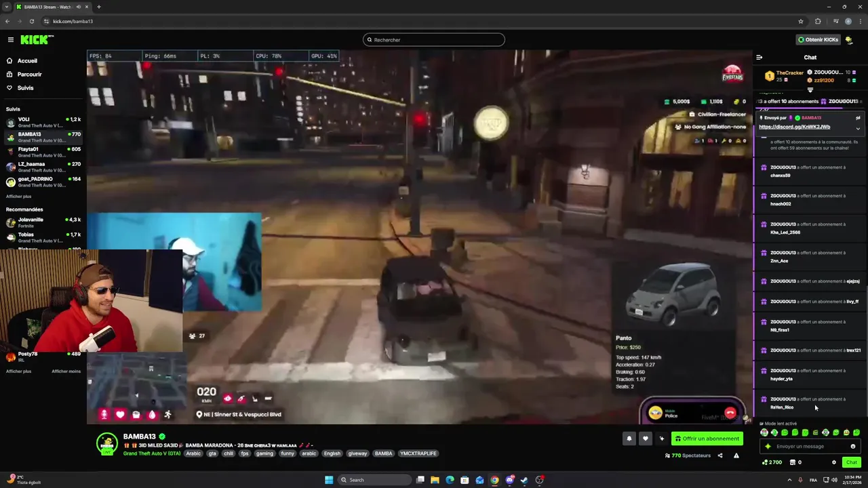Click the BAMBA13 channel avatar
Image resolution: width=868 pixels, height=488 pixels.
coord(106,443)
